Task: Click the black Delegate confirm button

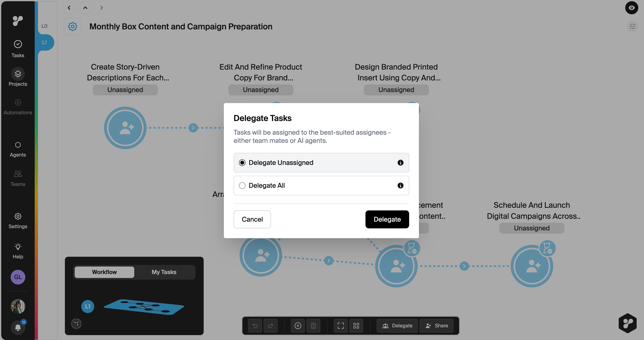Action: [x=387, y=219]
